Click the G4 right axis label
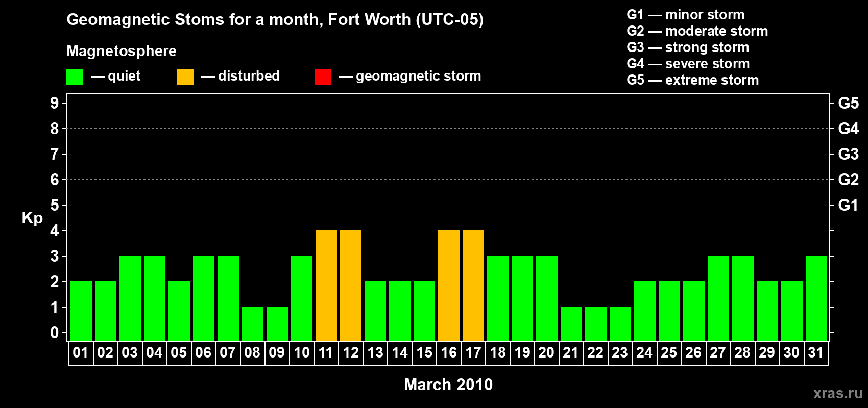This screenshot has width=868, height=408. [x=849, y=129]
